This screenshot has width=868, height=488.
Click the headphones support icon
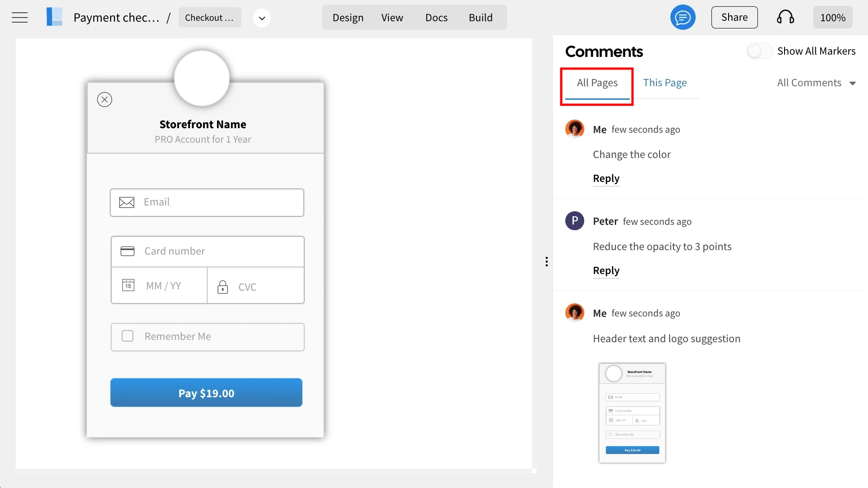785,18
